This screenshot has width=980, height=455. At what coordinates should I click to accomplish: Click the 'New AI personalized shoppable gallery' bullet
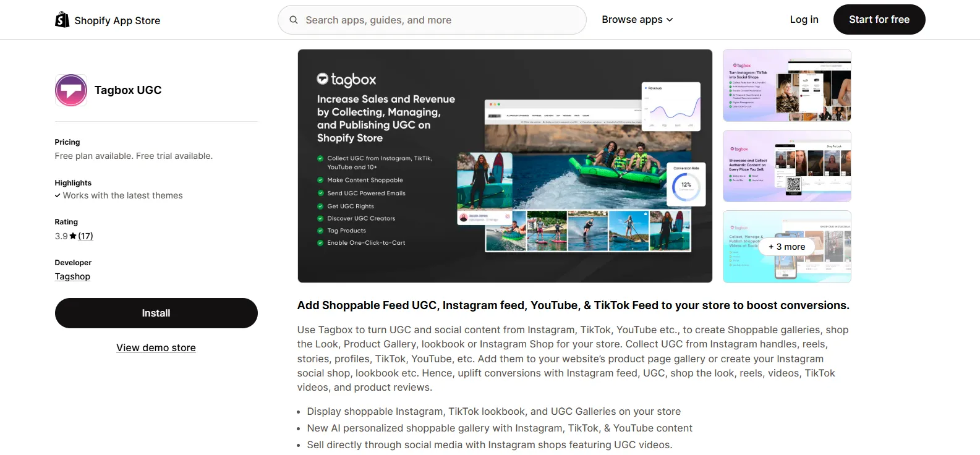click(500, 428)
